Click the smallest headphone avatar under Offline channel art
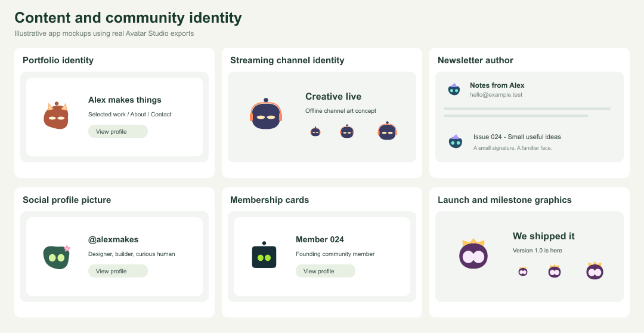Image resolution: width=644 pixels, height=333 pixels. [315, 131]
